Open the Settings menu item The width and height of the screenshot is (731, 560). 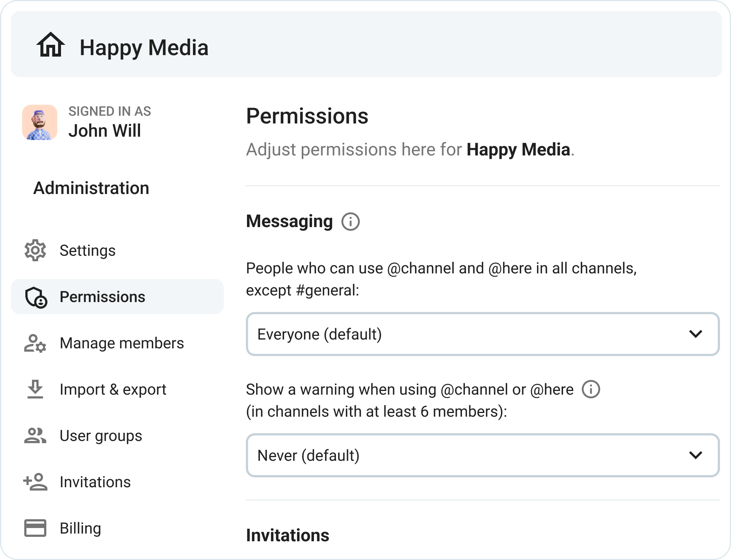click(x=87, y=251)
